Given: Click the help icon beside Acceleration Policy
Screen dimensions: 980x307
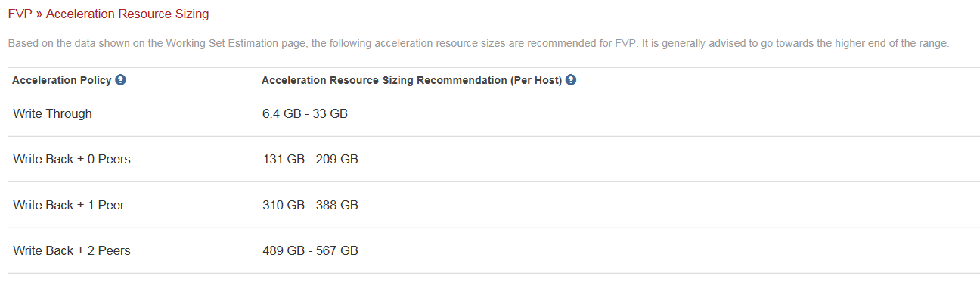Looking at the screenshot, I should click(120, 80).
